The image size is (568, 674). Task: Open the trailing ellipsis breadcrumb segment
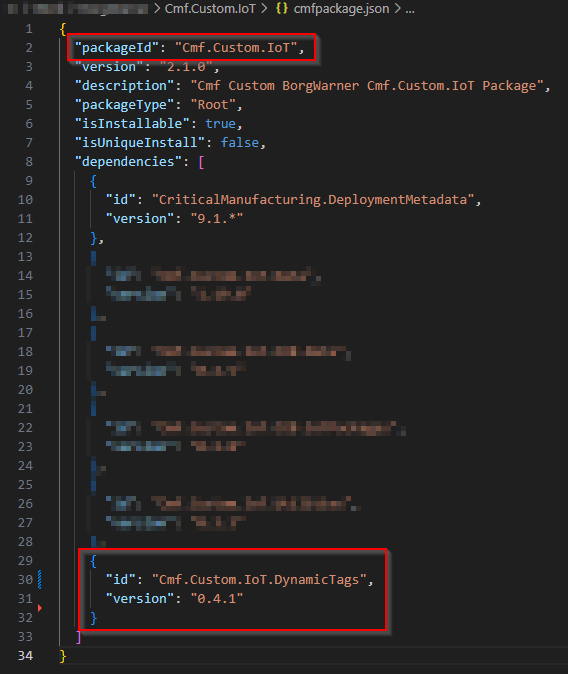[410, 9]
